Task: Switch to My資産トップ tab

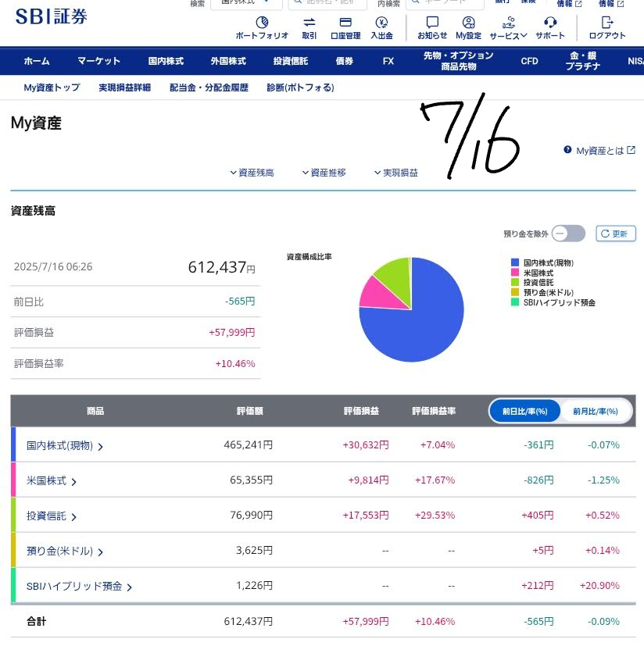Action: [52, 87]
